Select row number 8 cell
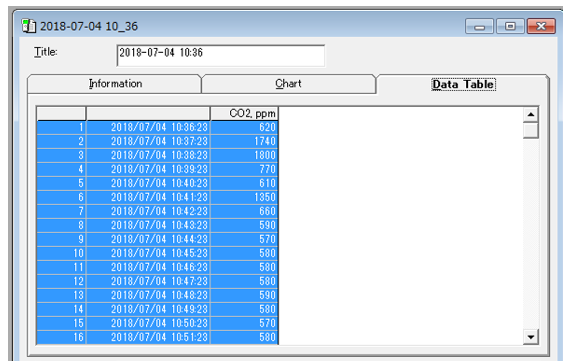Image resolution: width=568 pixels, height=362 pixels. [61, 225]
